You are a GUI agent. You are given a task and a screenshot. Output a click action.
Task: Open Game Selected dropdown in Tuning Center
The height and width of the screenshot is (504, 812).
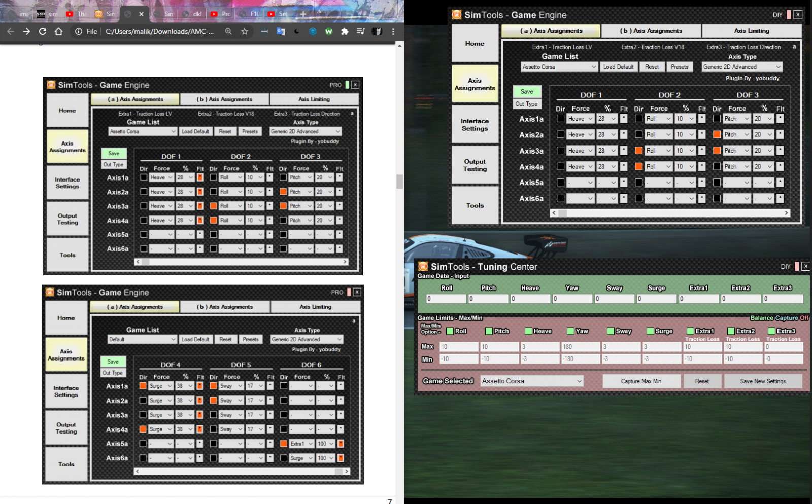[x=531, y=381]
